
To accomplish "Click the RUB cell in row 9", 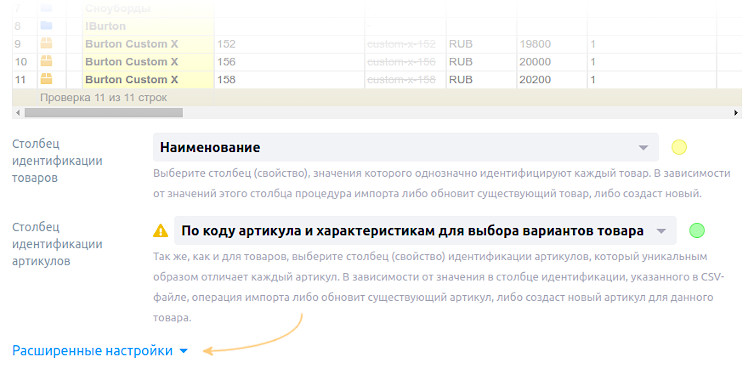I will (x=481, y=44).
